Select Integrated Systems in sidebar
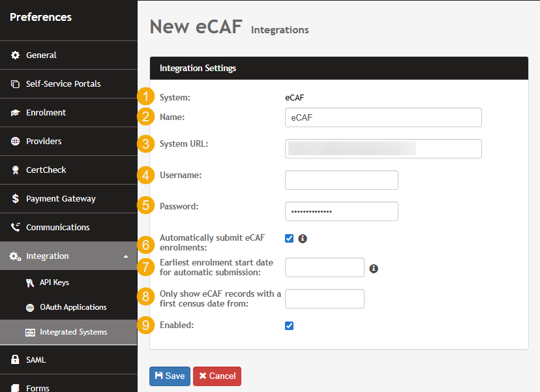 pos(73,332)
